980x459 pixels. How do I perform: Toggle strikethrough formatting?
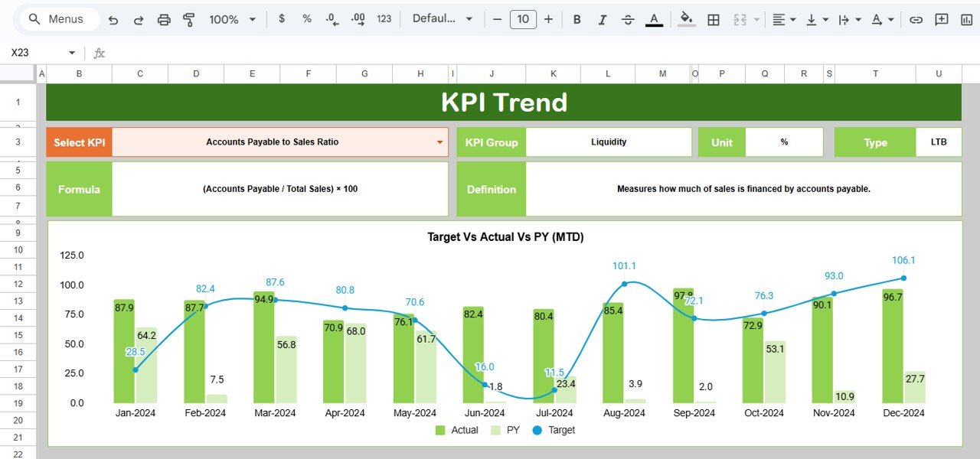click(x=628, y=19)
